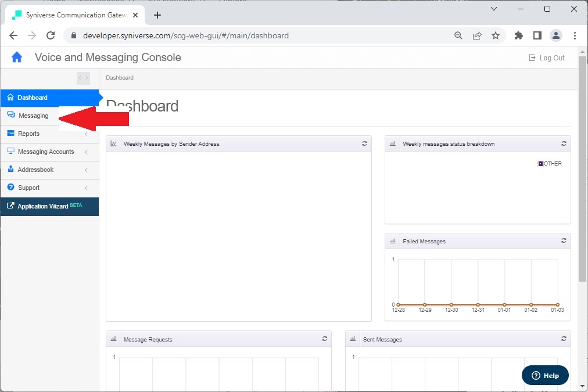
Task: Click the Log Out link
Action: click(x=546, y=57)
